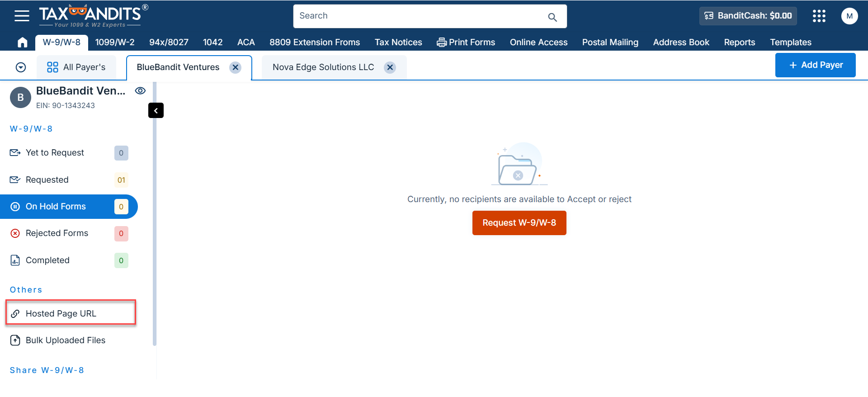Open Hosted Page URL

pos(71,312)
